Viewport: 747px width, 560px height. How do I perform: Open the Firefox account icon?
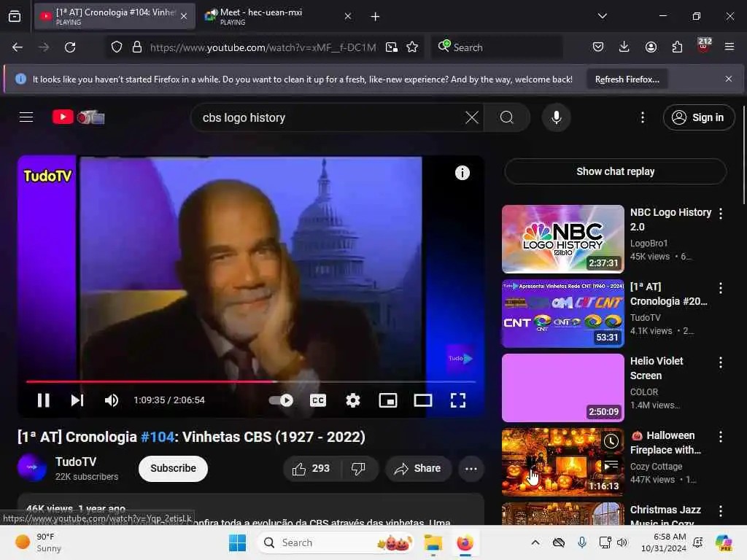[651, 47]
